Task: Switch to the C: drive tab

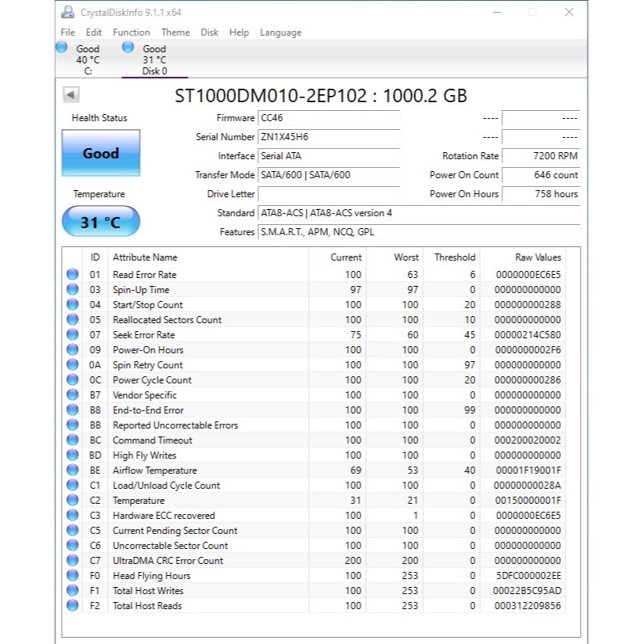Action: coord(88,60)
